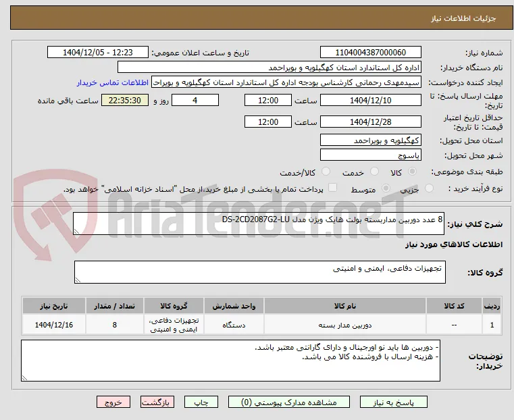Toggle the اسناد خزانه اسلامی payment checkbox

click(332, 188)
